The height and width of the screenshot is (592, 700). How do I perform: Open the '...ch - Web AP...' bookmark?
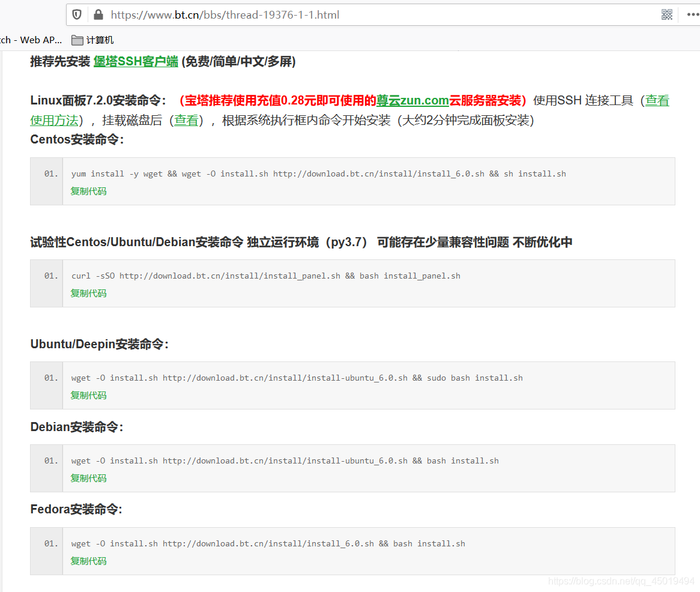[x=30, y=40]
